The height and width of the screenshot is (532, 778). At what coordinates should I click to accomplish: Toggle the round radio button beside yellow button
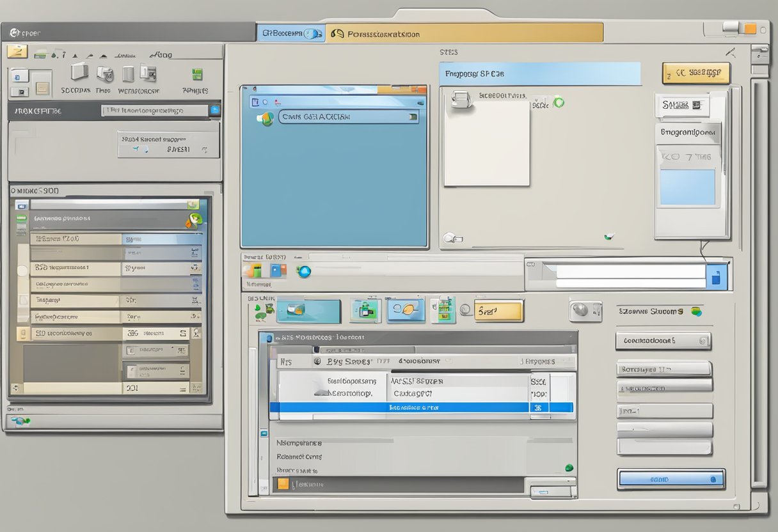tap(466, 310)
